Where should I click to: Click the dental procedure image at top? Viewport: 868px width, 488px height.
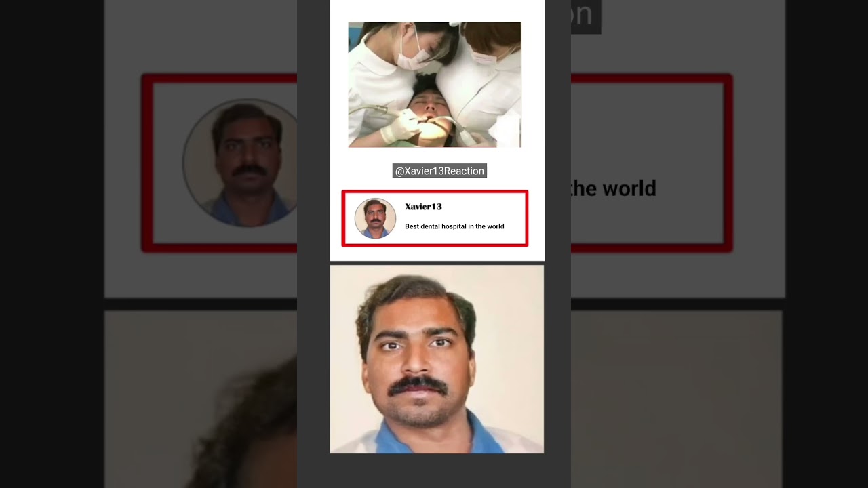pos(434,85)
